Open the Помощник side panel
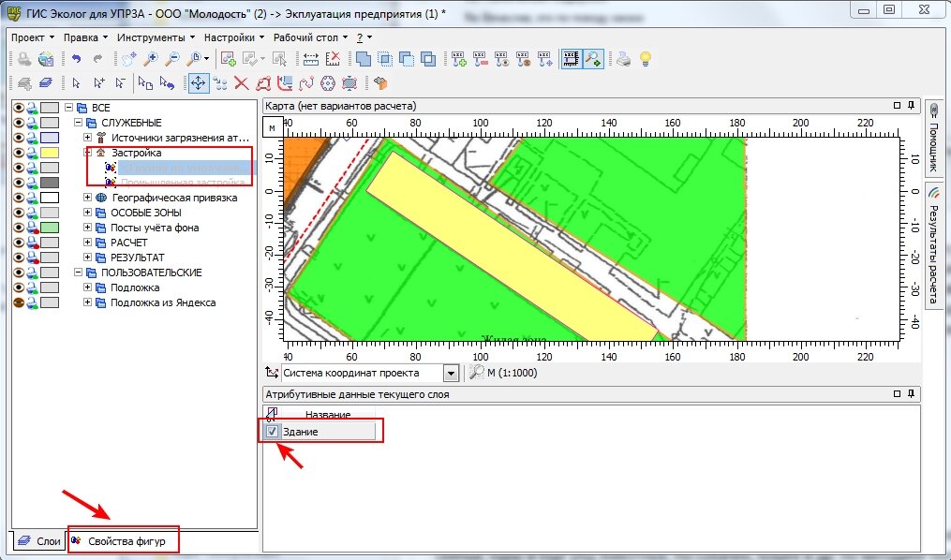951x560 pixels. [x=933, y=140]
